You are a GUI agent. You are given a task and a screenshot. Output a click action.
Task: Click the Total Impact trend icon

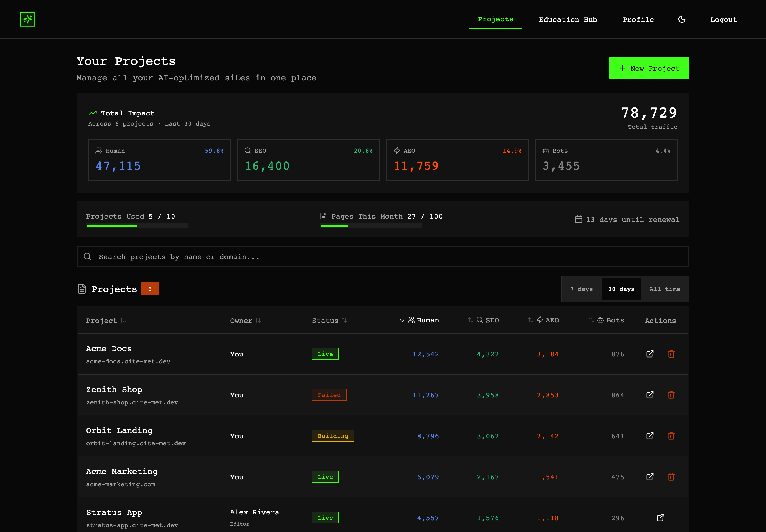tap(92, 113)
